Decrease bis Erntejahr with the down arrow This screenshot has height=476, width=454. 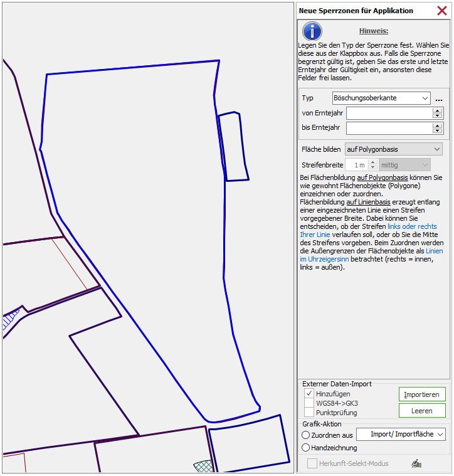[x=438, y=131]
